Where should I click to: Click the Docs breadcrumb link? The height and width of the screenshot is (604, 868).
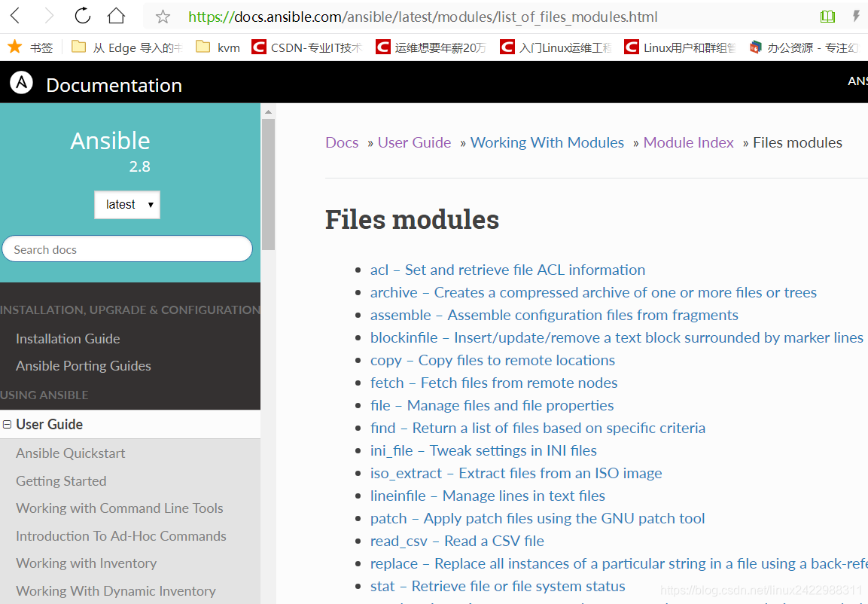coord(342,142)
